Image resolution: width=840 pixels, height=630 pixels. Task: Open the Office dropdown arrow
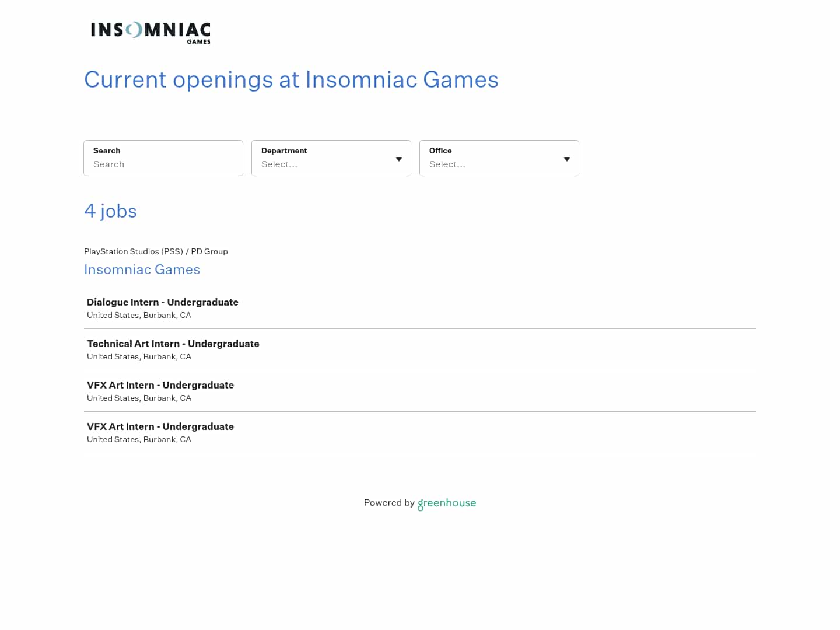pos(566,159)
